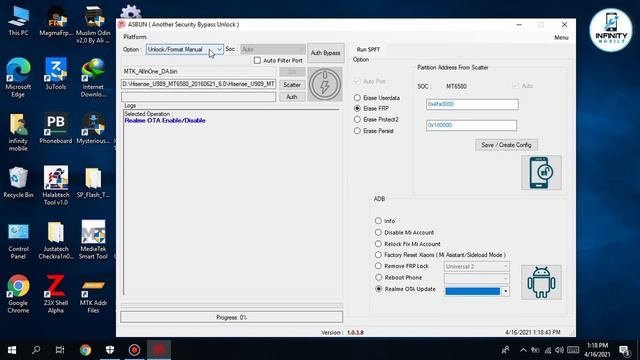
Task: Open Mysterious desktop shortcut
Action: [93, 129]
